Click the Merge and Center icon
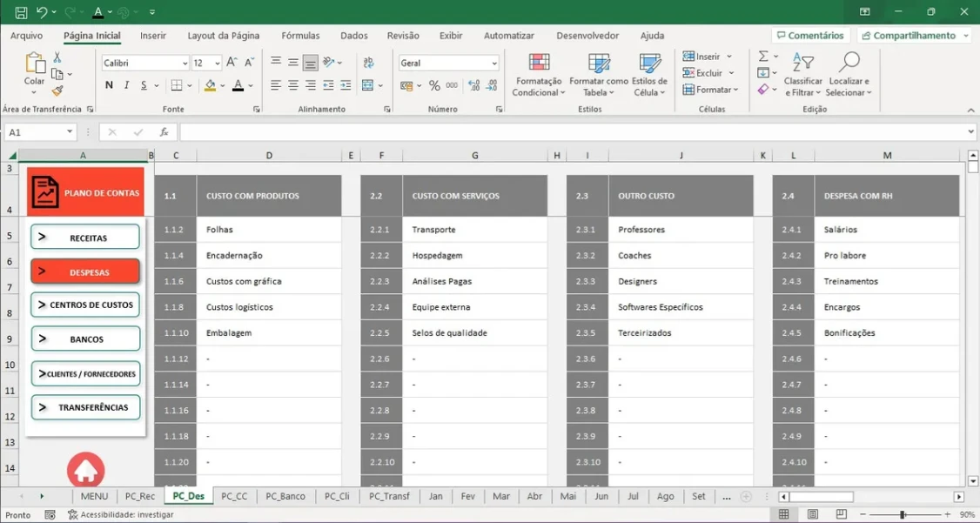980x523 pixels. click(x=368, y=85)
